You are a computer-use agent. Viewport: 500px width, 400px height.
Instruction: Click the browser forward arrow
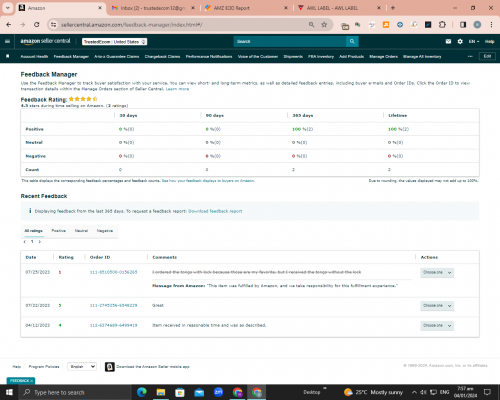pos(23,25)
